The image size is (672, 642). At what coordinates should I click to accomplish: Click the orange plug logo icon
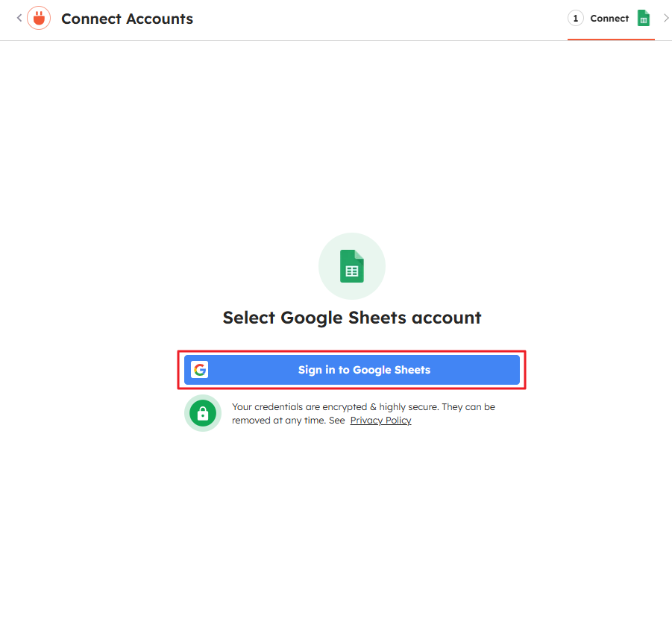point(39,19)
